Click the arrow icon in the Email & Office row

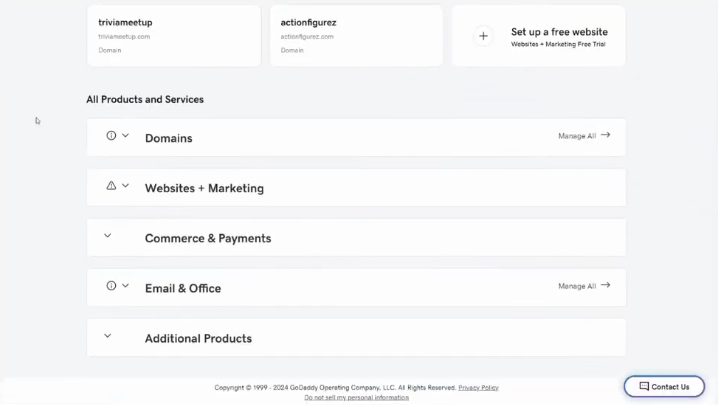[605, 285]
